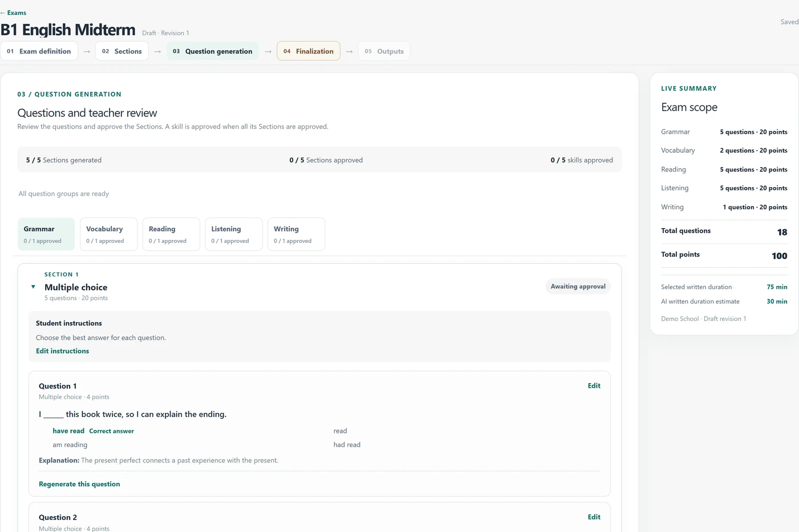This screenshot has width=799, height=532.
Task: Go back to Exams list
Action: pyautogui.click(x=13, y=13)
